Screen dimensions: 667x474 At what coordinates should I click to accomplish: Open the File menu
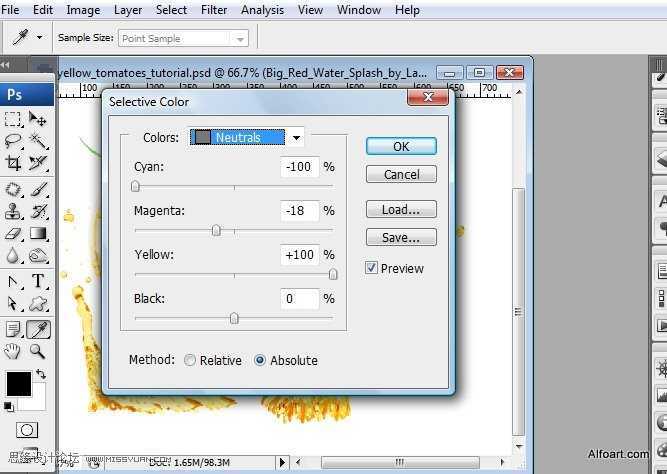tap(10, 9)
